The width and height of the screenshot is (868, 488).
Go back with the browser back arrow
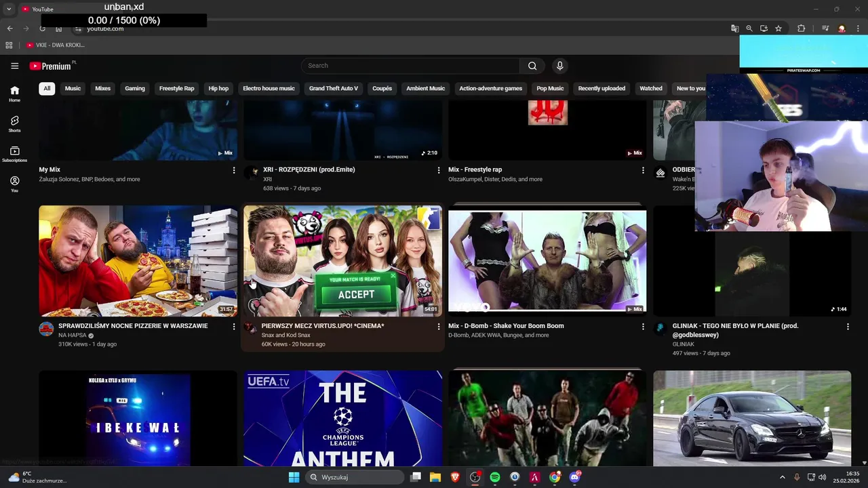[9, 28]
